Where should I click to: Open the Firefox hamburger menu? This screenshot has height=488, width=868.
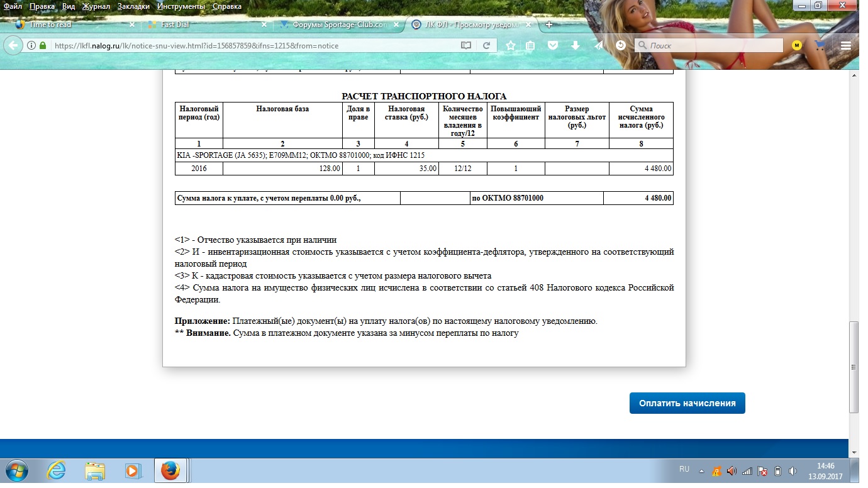click(845, 45)
